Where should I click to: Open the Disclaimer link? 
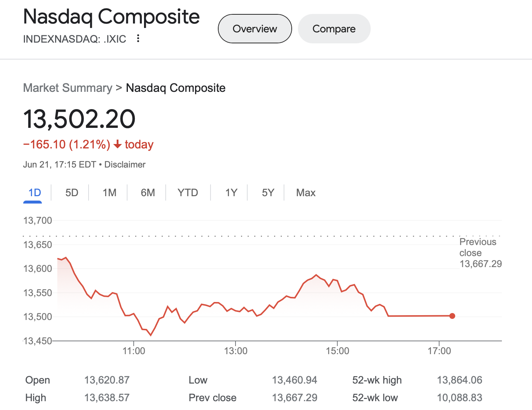[x=125, y=165]
